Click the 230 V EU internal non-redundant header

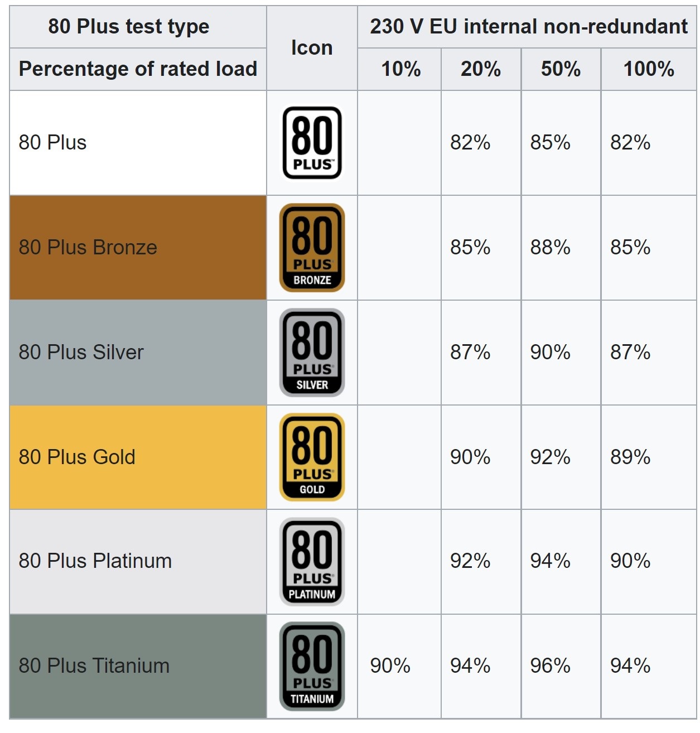click(528, 27)
